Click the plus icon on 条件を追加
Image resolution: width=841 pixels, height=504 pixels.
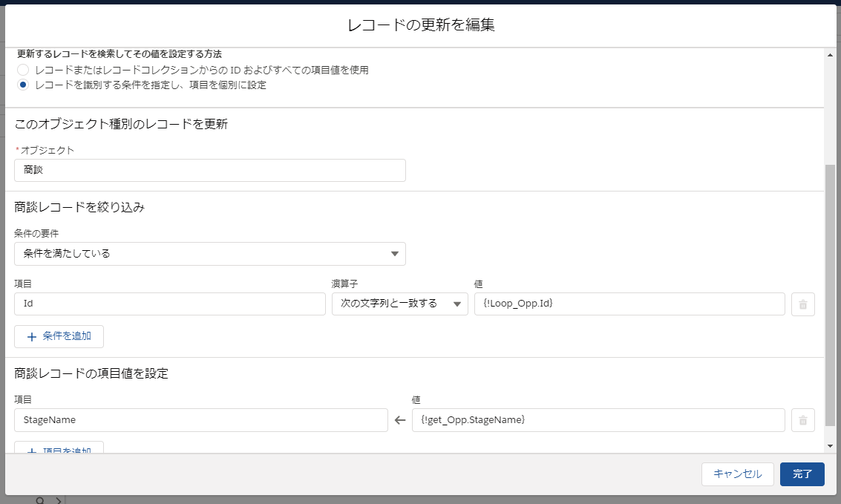click(x=30, y=336)
